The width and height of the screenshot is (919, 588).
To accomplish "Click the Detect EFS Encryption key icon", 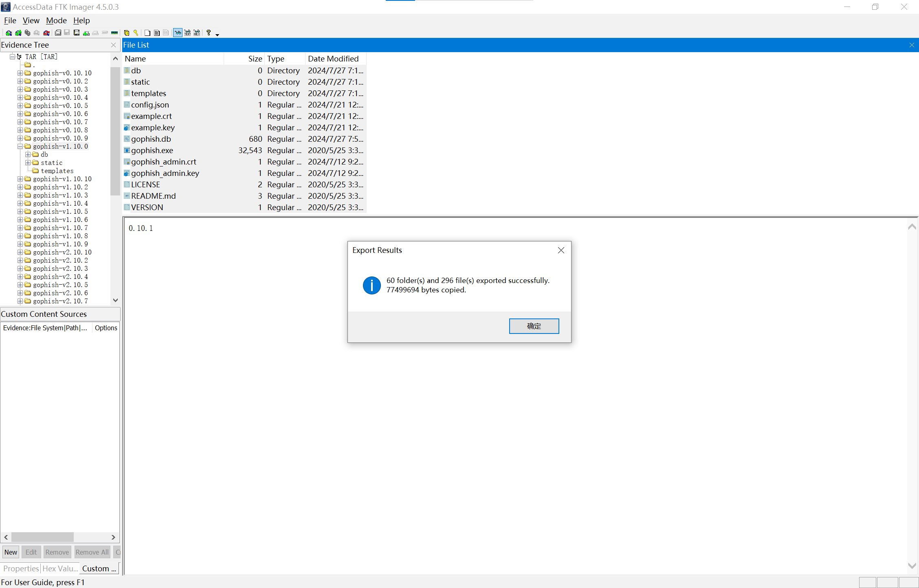I will [136, 33].
